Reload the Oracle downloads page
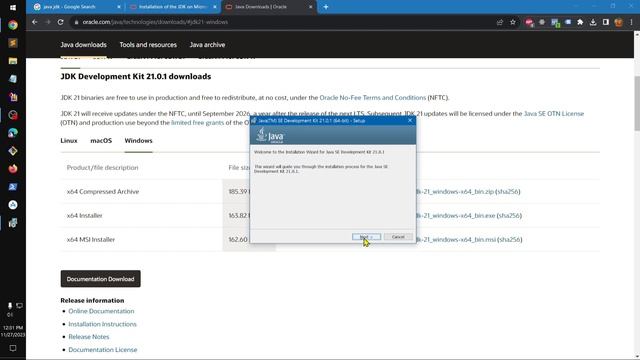This screenshot has height=360, width=640. pos(60,22)
